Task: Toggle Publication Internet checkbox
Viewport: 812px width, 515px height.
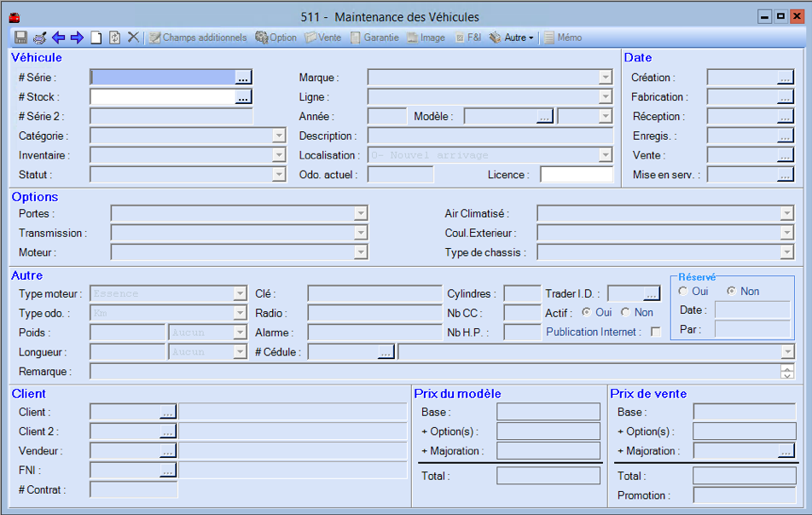Action: pos(656,332)
